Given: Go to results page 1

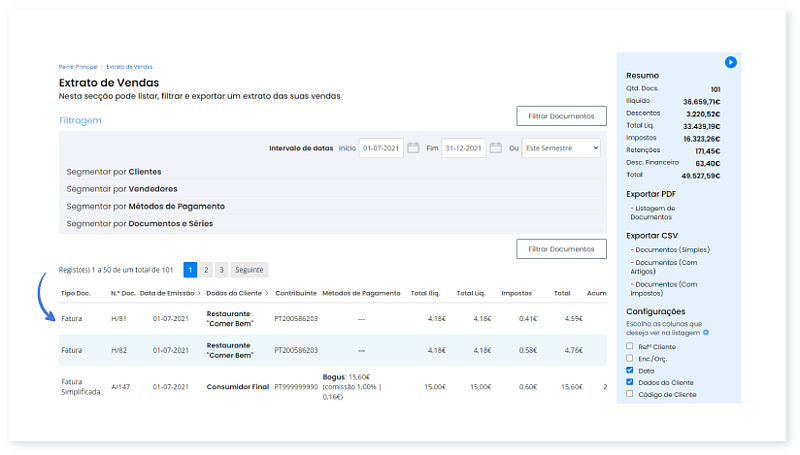Looking at the screenshot, I should (190, 270).
